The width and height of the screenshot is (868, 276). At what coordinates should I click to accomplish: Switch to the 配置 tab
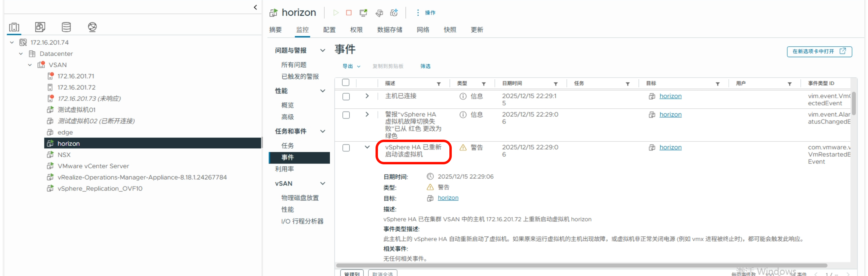329,29
